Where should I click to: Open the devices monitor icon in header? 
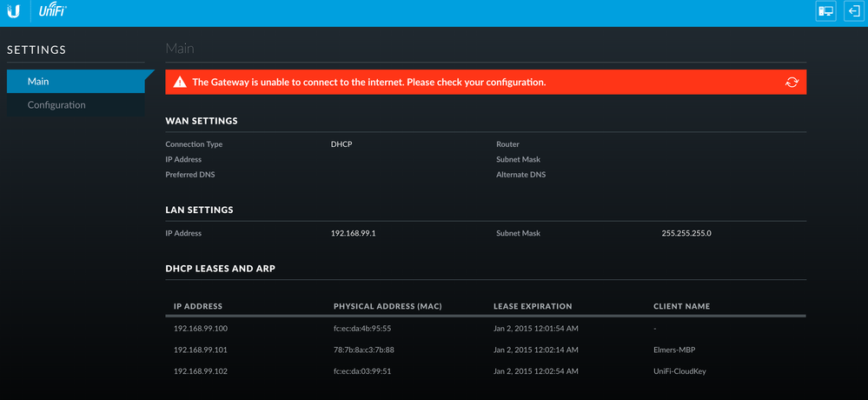pos(826,11)
